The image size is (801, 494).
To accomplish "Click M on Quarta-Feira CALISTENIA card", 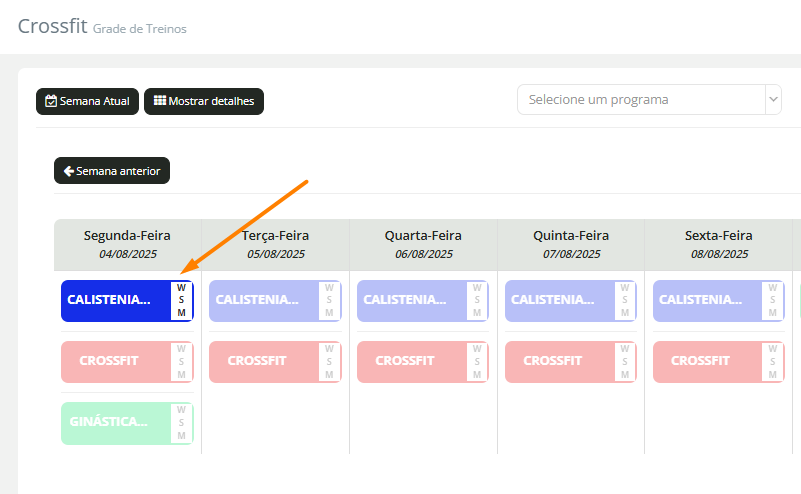I will (477, 313).
